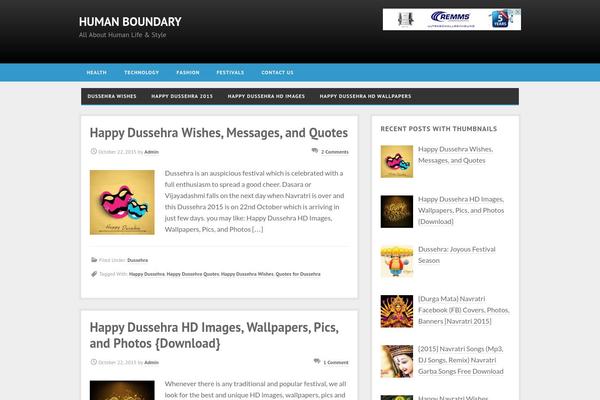Screen dimensions: 600x400
Task: Open the Happy Dussehra Quotes tag link
Action: click(193, 274)
